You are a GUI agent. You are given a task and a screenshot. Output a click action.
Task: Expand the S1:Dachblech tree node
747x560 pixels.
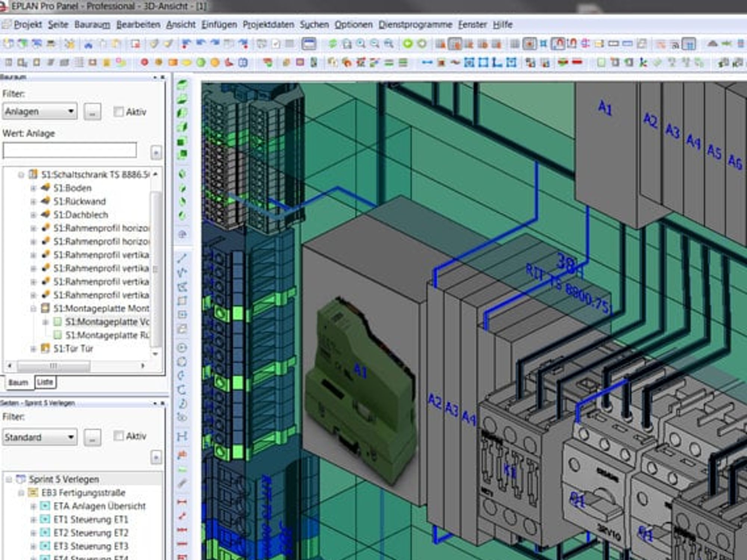33,215
